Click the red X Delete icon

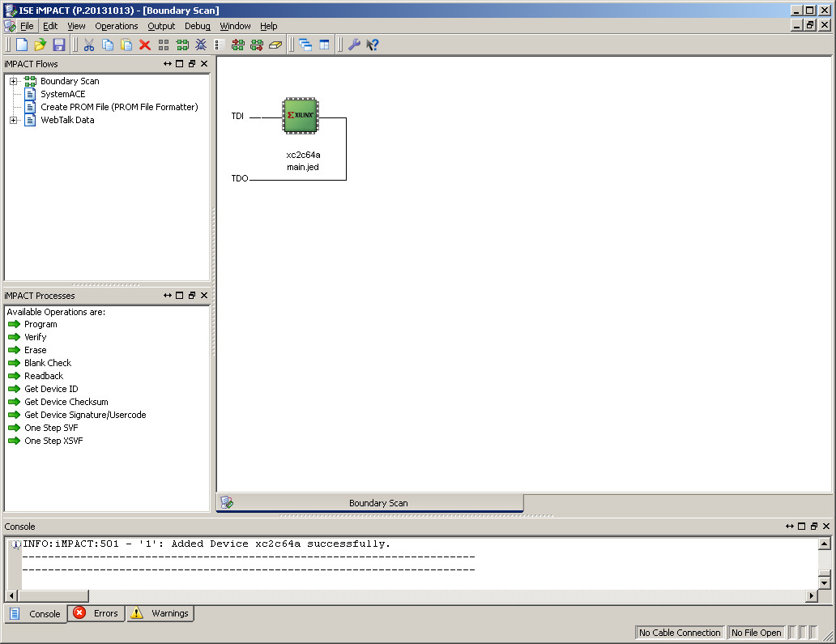point(144,45)
